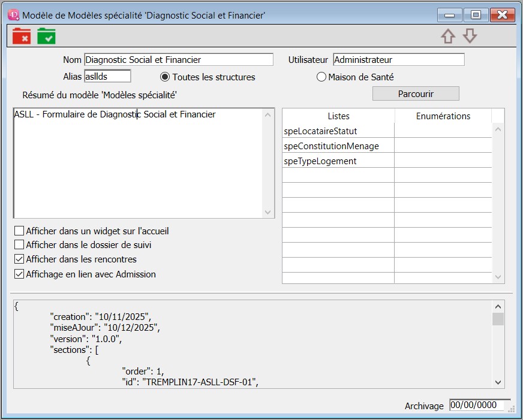Viewport: 523px width, 420px height.
Task: Uncheck 'Affichage en lien avec Admission'
Action: click(19, 274)
